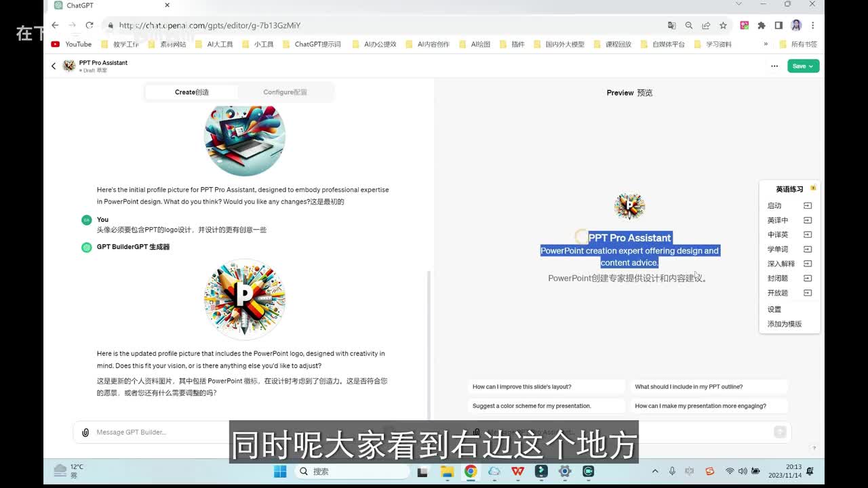Expand the bookmarks overflow chevron
The image size is (868, 488).
pos(766,44)
